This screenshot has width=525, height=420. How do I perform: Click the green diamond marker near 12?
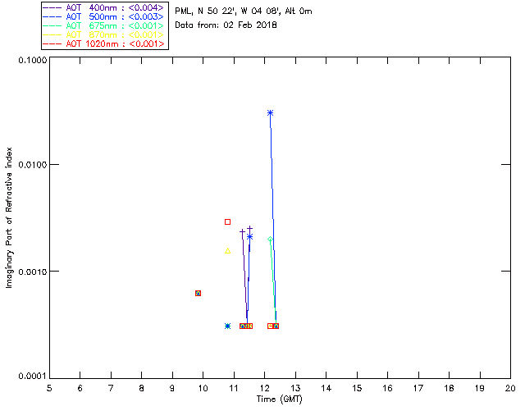[x=270, y=240]
